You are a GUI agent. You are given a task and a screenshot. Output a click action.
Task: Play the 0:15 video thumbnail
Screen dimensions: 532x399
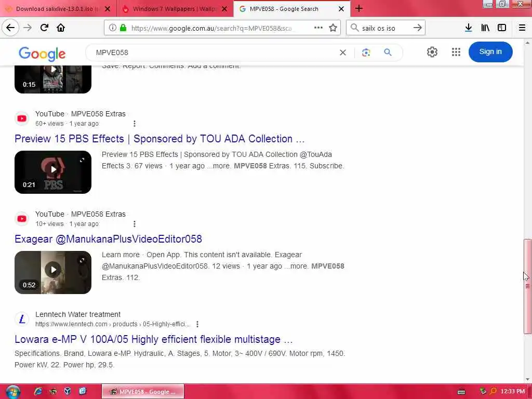[x=53, y=79]
